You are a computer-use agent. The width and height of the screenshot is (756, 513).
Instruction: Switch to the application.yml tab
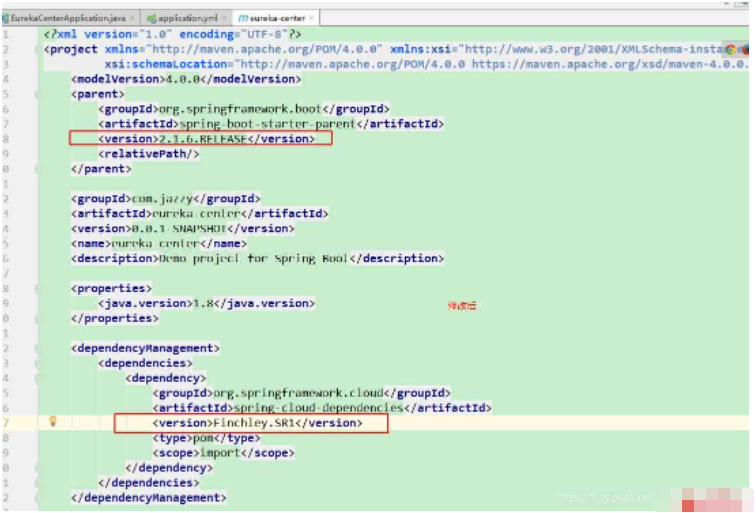(x=187, y=18)
